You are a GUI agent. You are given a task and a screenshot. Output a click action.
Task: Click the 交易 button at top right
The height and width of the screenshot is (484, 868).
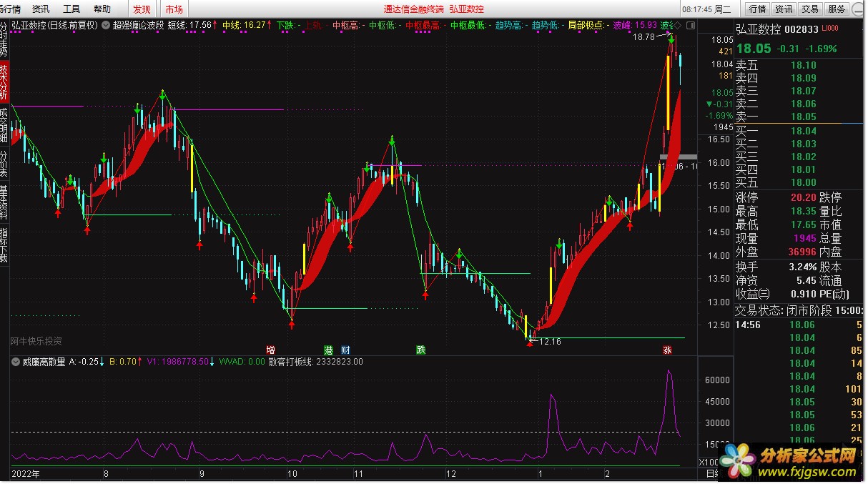pyautogui.click(x=809, y=9)
